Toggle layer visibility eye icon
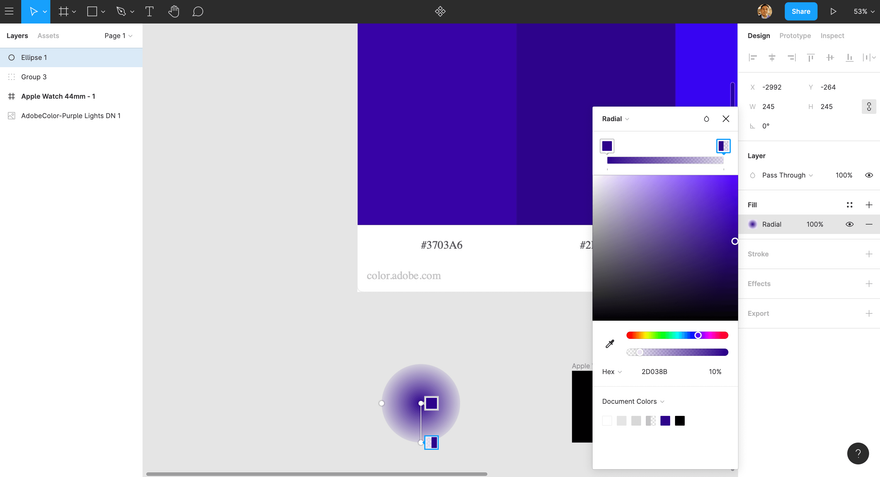The image size is (880, 477). 868,175
